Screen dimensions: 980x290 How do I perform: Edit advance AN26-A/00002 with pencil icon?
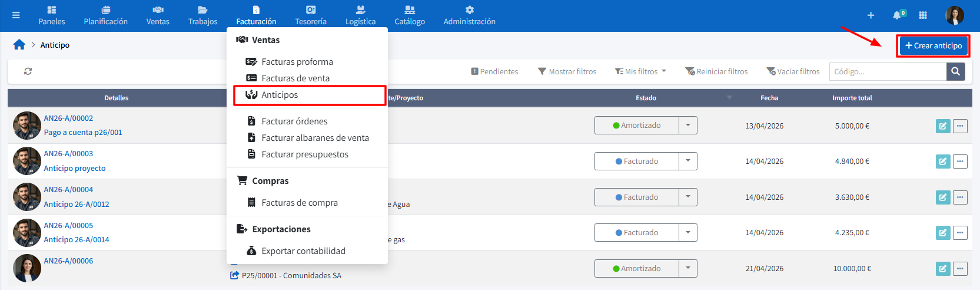click(943, 126)
